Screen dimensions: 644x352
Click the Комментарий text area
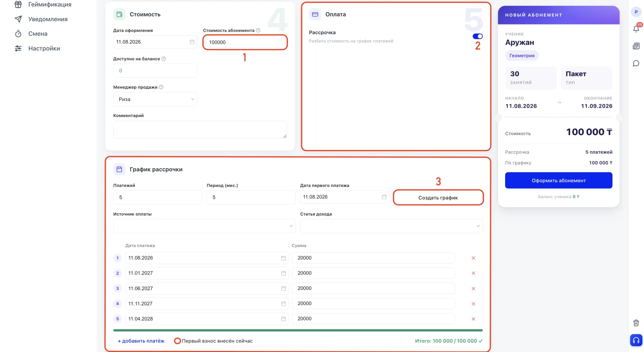point(200,129)
